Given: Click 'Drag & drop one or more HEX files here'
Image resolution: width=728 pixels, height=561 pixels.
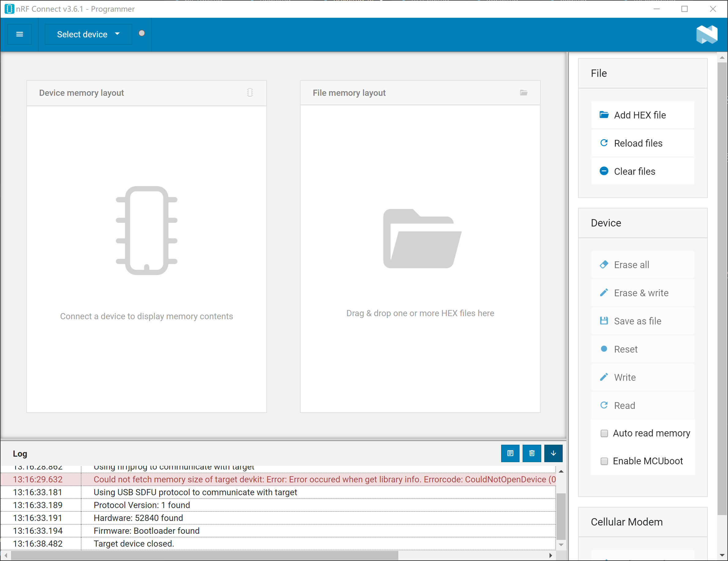Looking at the screenshot, I should [x=420, y=313].
